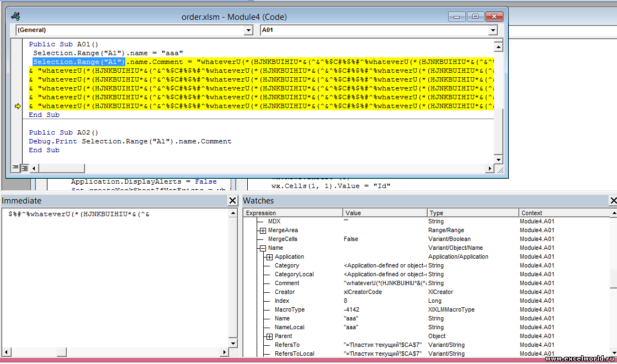Click the Context column header
Image resolution: width=617 pixels, height=364 pixels.
[x=564, y=213]
